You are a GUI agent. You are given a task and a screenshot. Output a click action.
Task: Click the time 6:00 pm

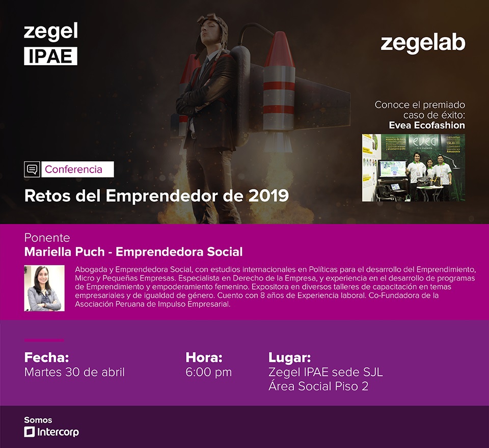pos(209,372)
